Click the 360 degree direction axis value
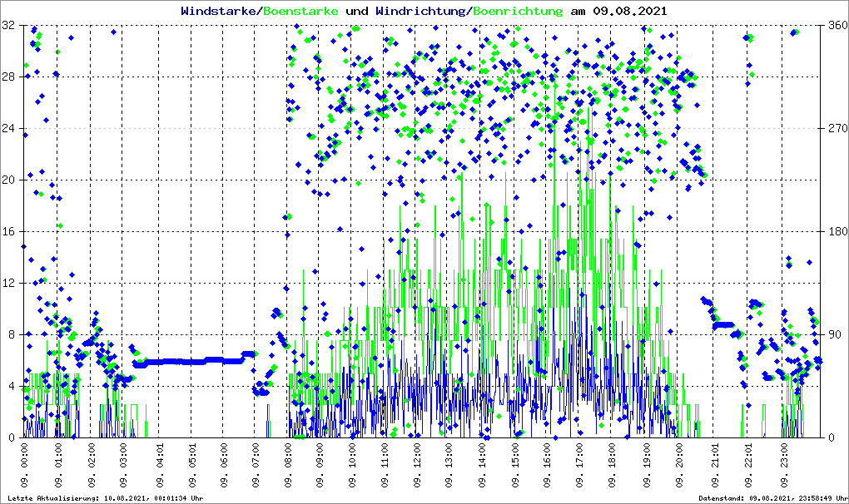849x504 pixels. point(837,26)
